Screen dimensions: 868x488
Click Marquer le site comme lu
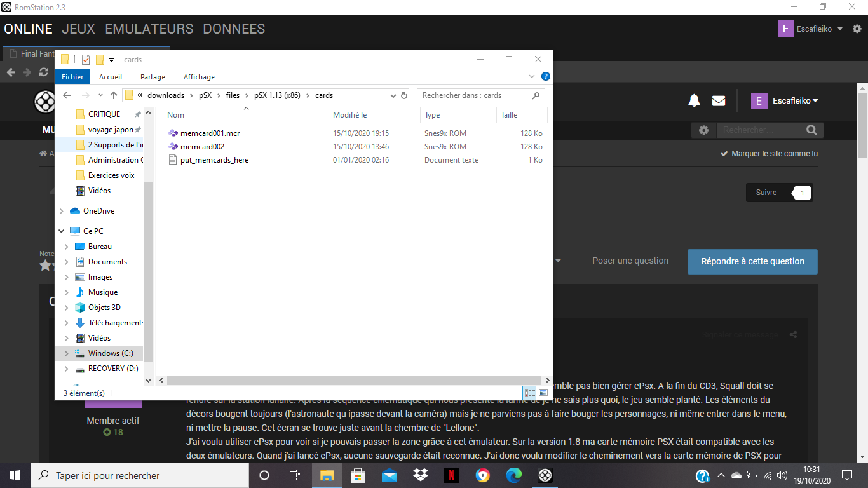click(770, 154)
